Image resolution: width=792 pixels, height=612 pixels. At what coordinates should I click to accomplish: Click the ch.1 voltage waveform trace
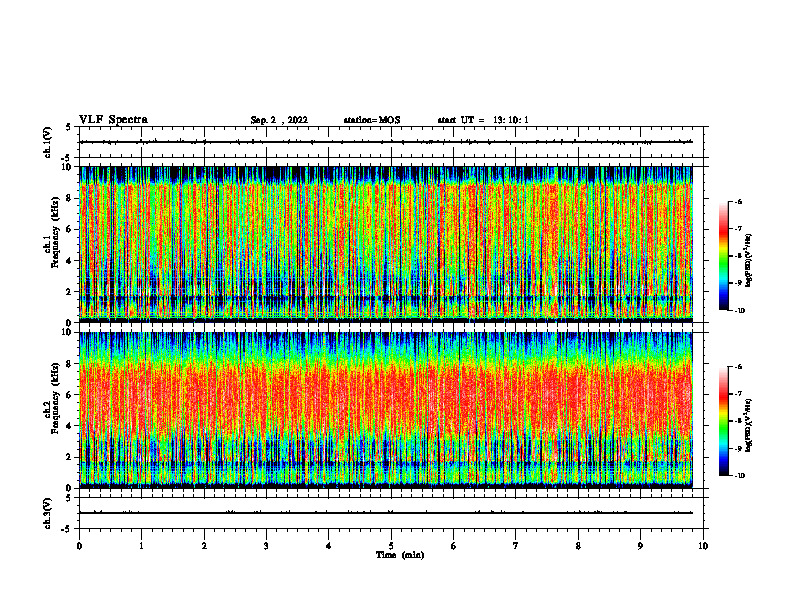pyautogui.click(x=386, y=142)
